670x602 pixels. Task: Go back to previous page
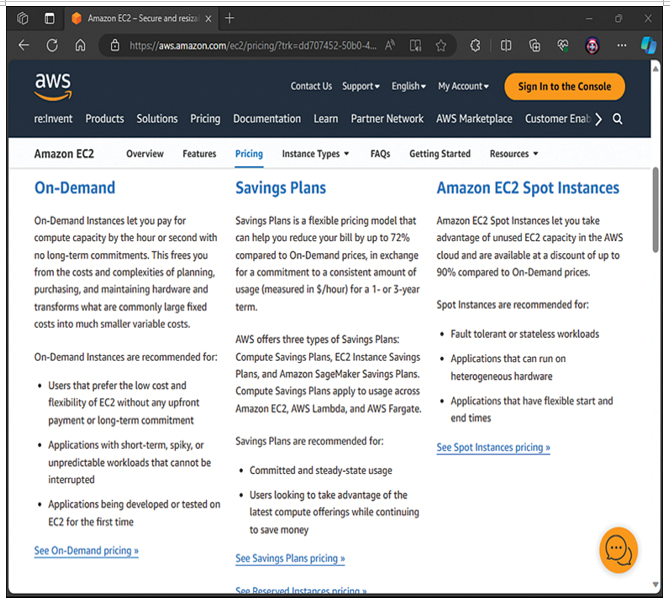tap(24, 45)
